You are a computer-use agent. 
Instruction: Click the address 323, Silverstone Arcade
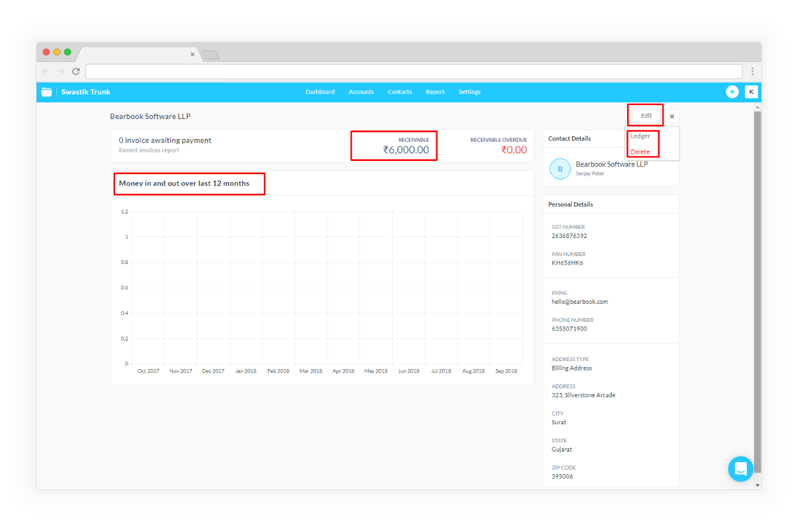coord(583,396)
